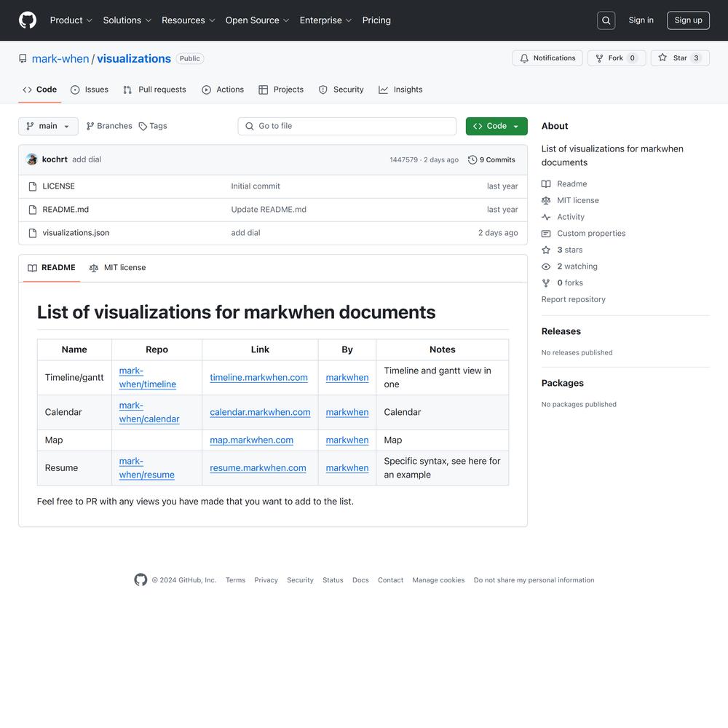Select the Code tab
Image resolution: width=728 pixels, height=728 pixels.
40,90
